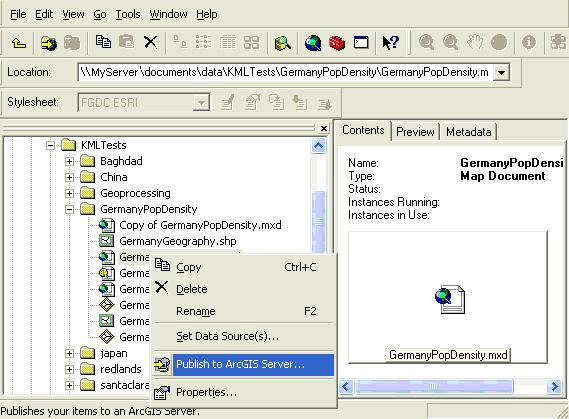
Task: Select the Contents tab
Action: pos(363,130)
